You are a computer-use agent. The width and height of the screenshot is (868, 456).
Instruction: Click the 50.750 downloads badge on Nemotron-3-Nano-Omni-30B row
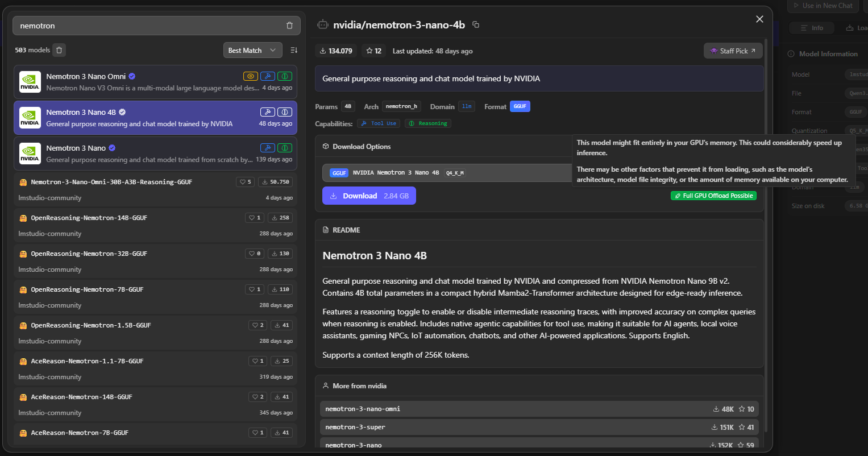coord(276,182)
